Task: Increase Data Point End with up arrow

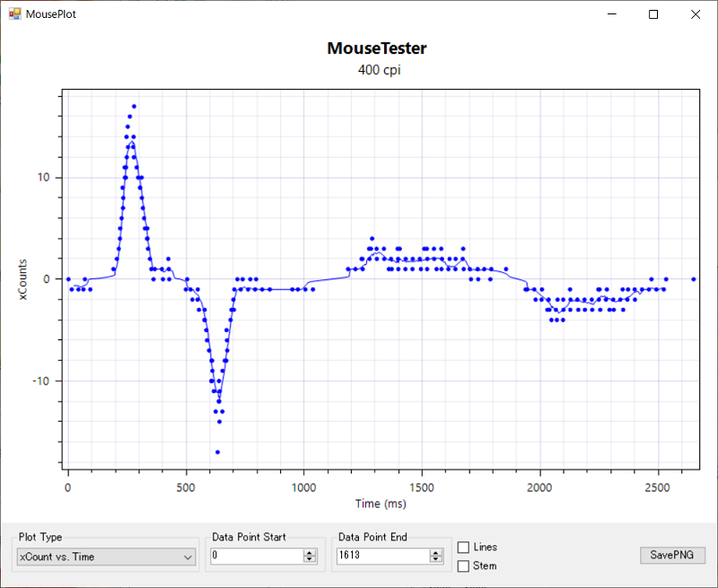Action: [x=436, y=553]
